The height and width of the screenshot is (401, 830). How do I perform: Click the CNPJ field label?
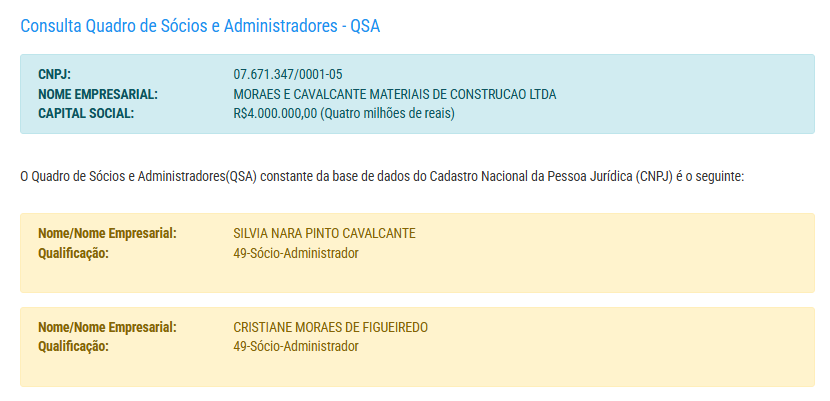pos(54,74)
